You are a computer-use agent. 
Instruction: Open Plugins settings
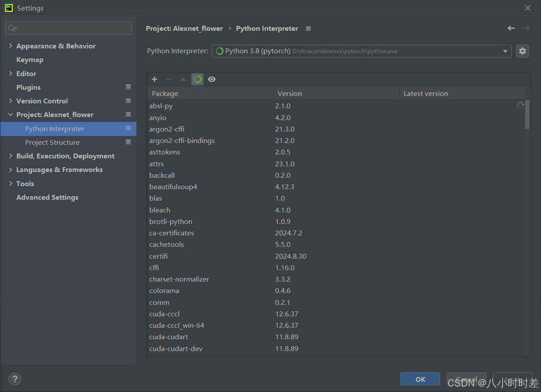tap(29, 87)
